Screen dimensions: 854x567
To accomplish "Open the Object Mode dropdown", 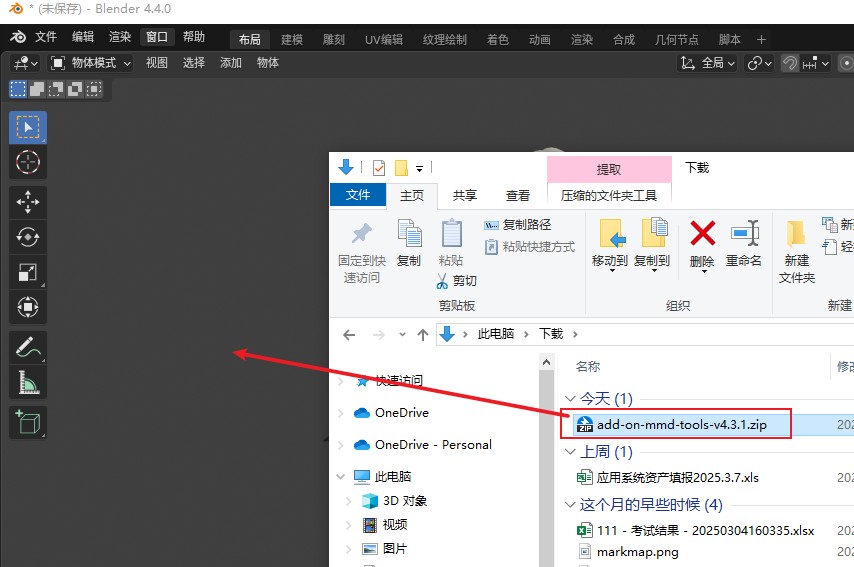I will pos(90,63).
